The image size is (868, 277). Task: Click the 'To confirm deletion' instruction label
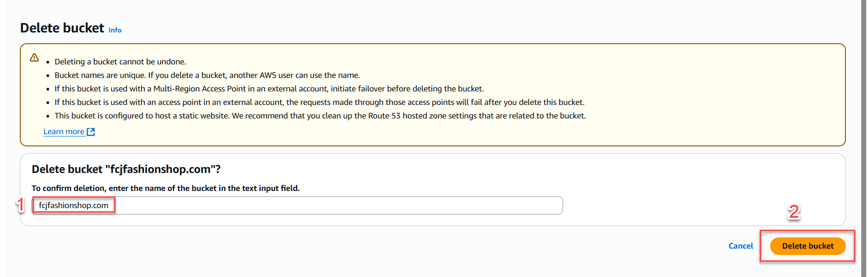pos(166,188)
